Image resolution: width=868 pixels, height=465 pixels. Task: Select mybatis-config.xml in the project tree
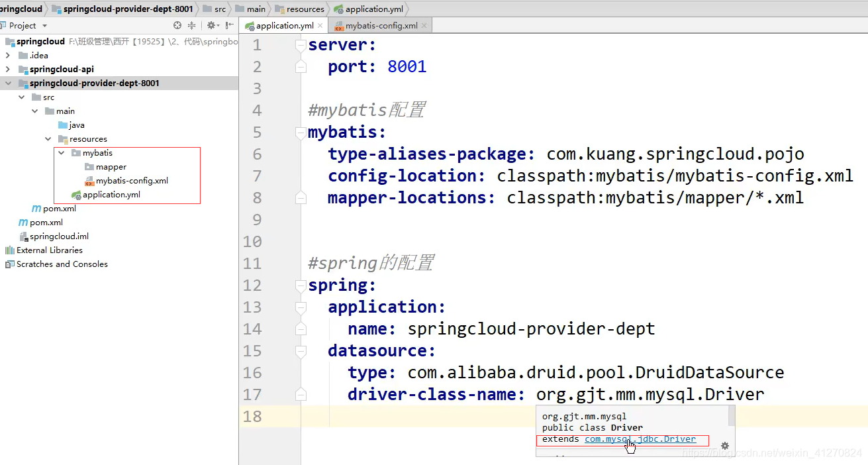[x=132, y=181]
